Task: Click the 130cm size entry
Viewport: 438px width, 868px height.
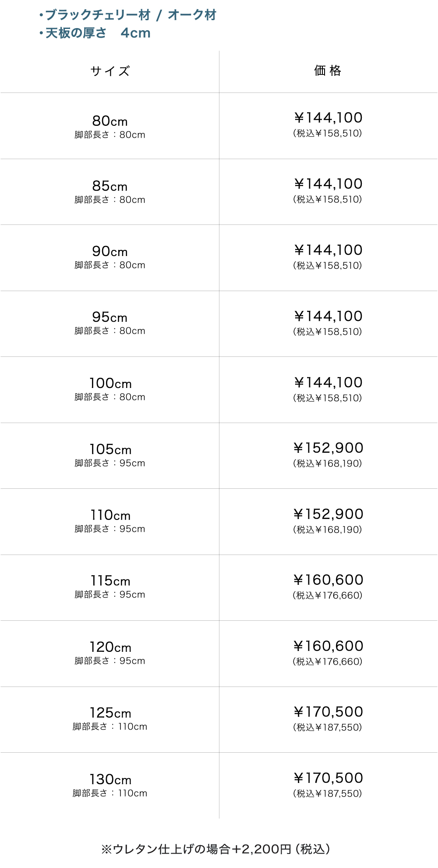Action: point(110,779)
